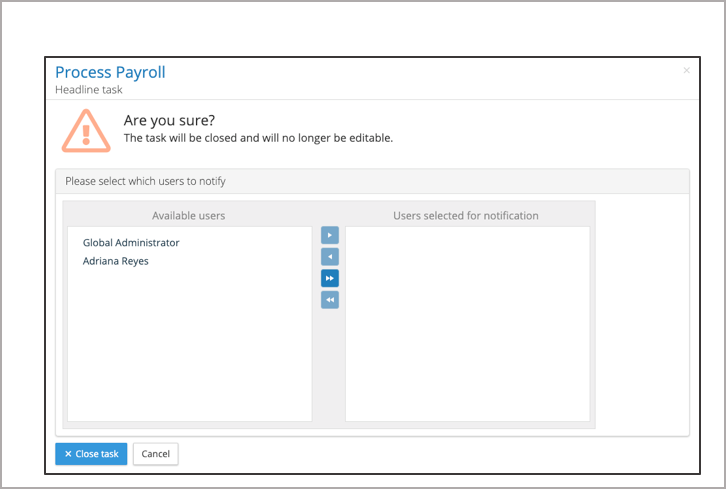Click the move selected user right arrow
The height and width of the screenshot is (489, 726).
(x=330, y=235)
